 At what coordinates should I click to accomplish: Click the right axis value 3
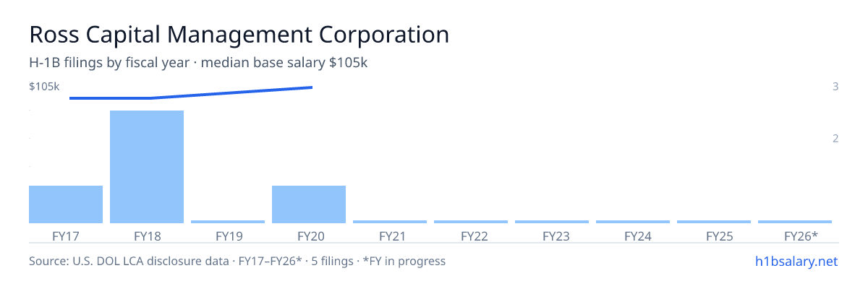click(835, 87)
